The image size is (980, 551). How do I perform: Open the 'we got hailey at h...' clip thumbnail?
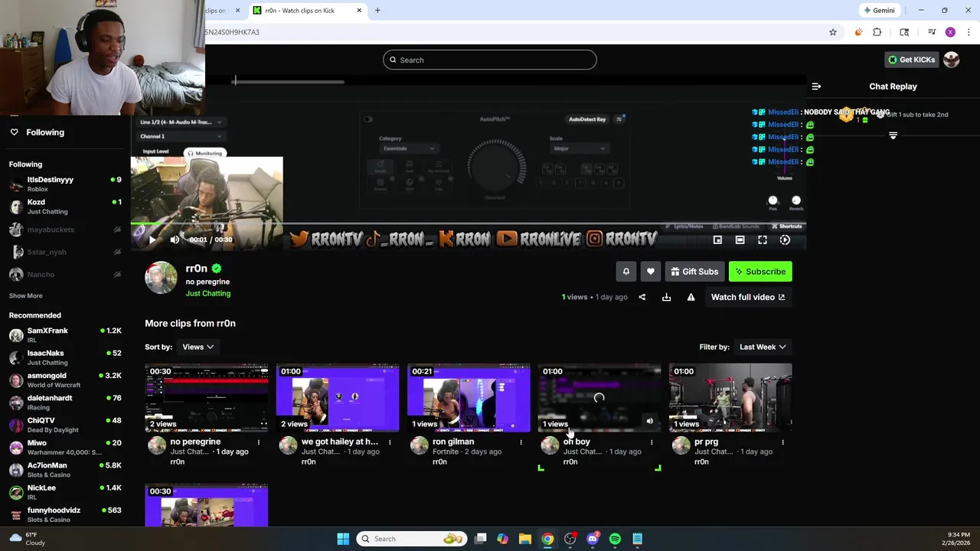point(338,398)
